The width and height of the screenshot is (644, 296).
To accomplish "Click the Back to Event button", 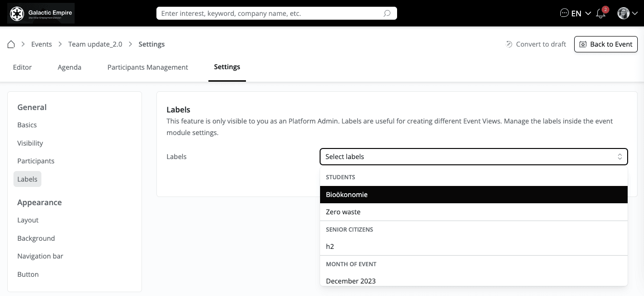I will click(x=605, y=44).
